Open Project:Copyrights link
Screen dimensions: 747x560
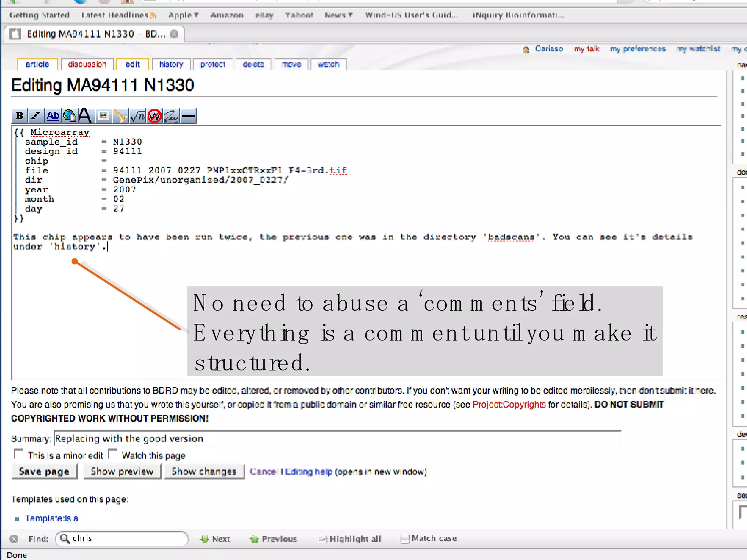509,405
